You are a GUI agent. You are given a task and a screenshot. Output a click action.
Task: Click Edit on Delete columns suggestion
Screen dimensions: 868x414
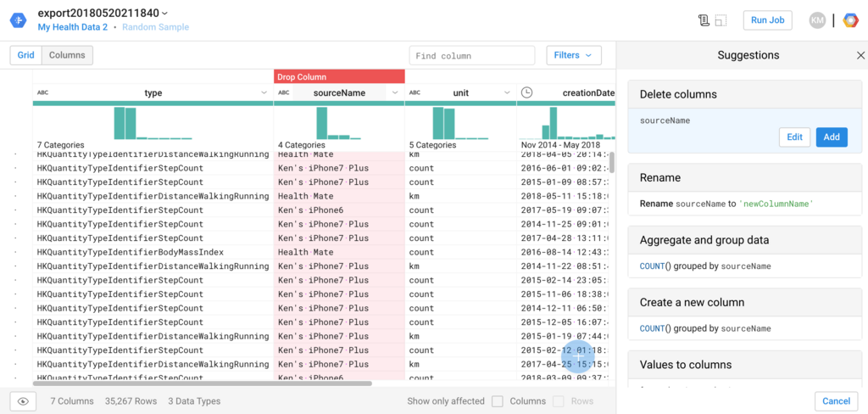point(794,137)
